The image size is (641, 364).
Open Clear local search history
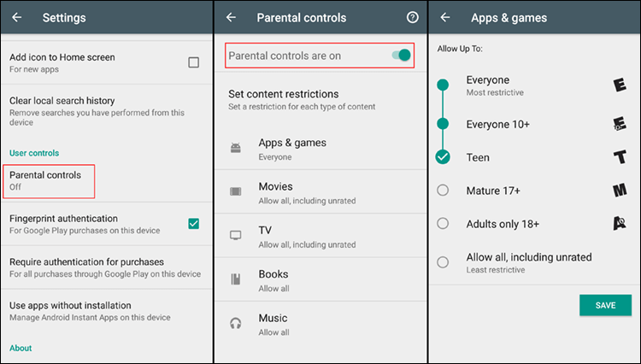pos(106,111)
